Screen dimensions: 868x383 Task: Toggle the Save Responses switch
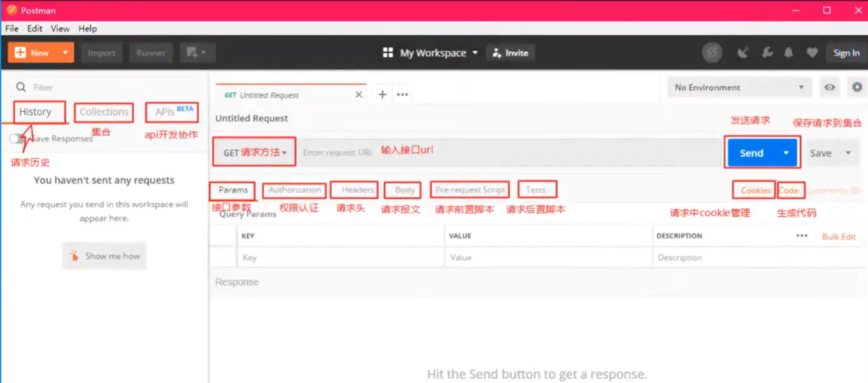(17, 139)
